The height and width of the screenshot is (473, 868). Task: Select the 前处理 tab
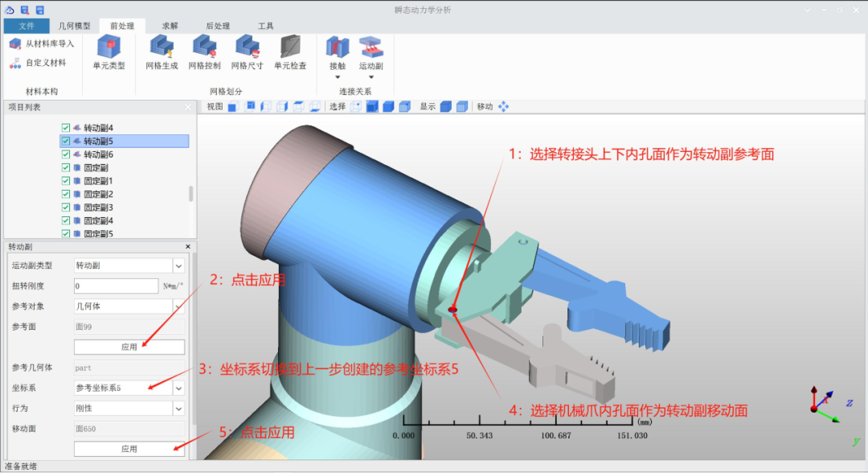[122, 26]
